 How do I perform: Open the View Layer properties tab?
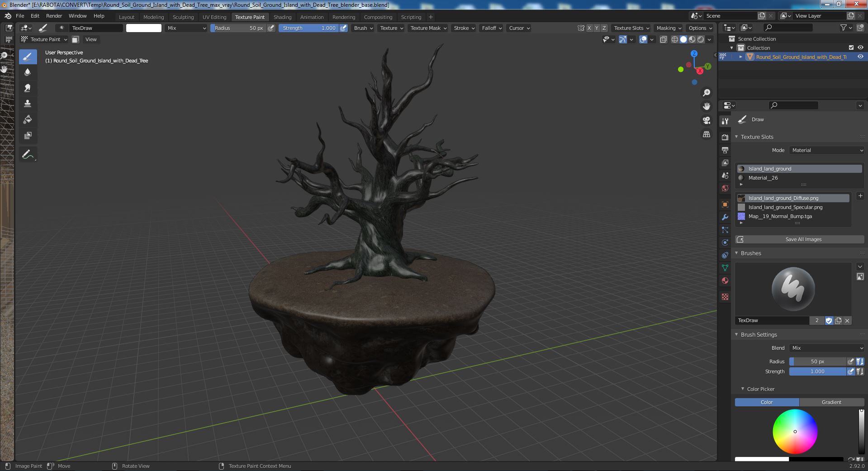click(x=725, y=162)
